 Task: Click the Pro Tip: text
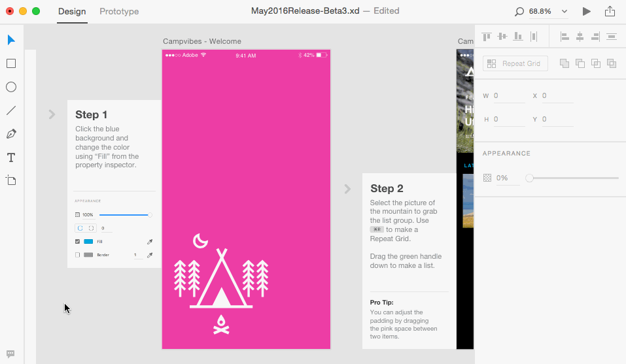tap(381, 303)
